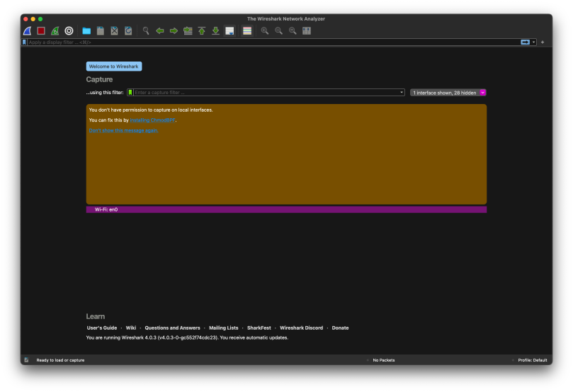Click the green capture filter bookmark icon
The height and width of the screenshot is (392, 573).
click(130, 93)
